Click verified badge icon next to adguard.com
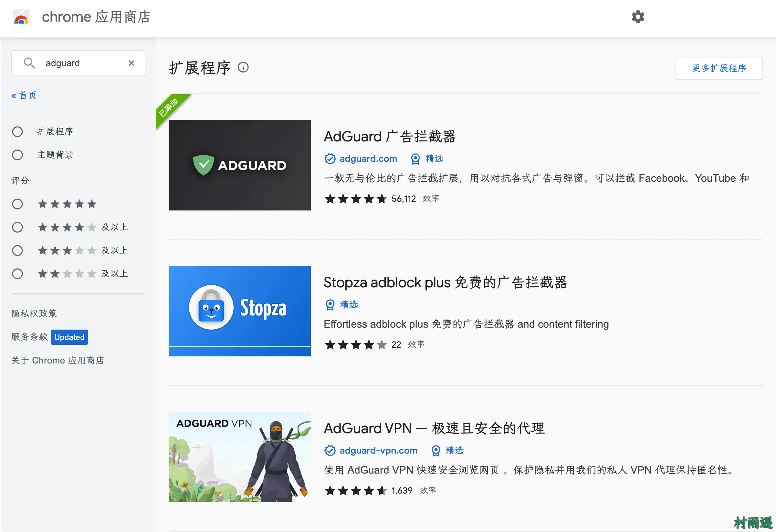Image resolution: width=776 pixels, height=532 pixels. point(330,159)
